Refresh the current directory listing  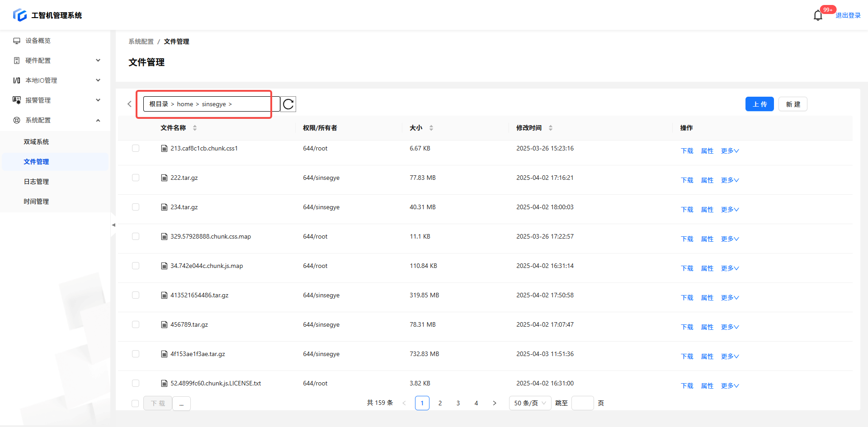tap(288, 104)
